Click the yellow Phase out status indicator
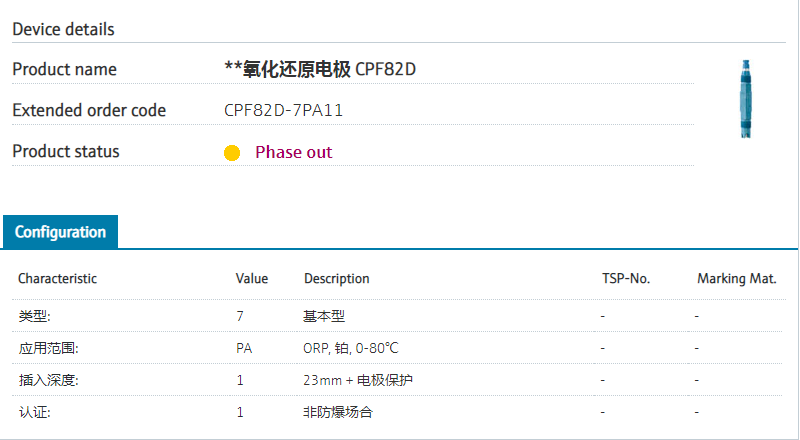Viewport: 800px width, 440px height. [232, 153]
